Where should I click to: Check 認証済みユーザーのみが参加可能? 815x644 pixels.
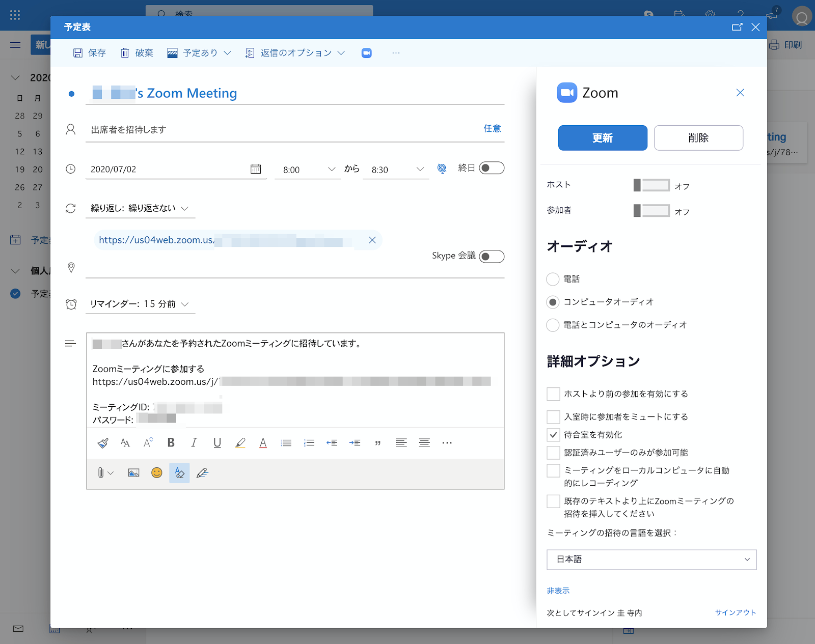point(553,453)
